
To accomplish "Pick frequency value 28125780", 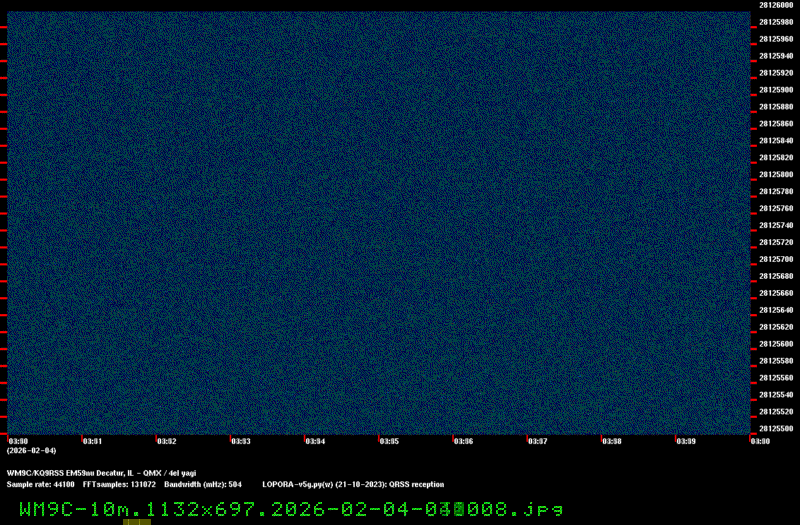I will coord(776,191).
